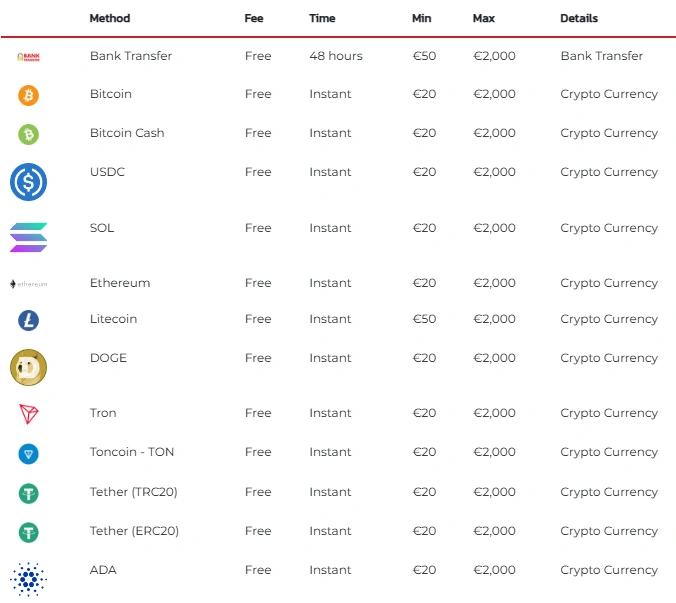This screenshot has width=676, height=603.
Task: Click the Bank Transfer logo icon
Action: pyautogui.click(x=29, y=57)
